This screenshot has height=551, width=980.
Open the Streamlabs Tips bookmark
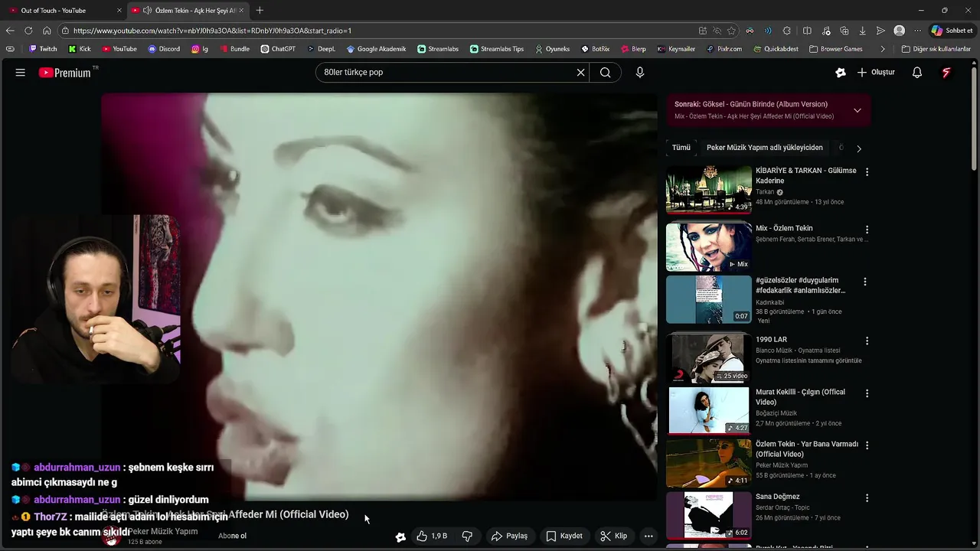click(497, 49)
